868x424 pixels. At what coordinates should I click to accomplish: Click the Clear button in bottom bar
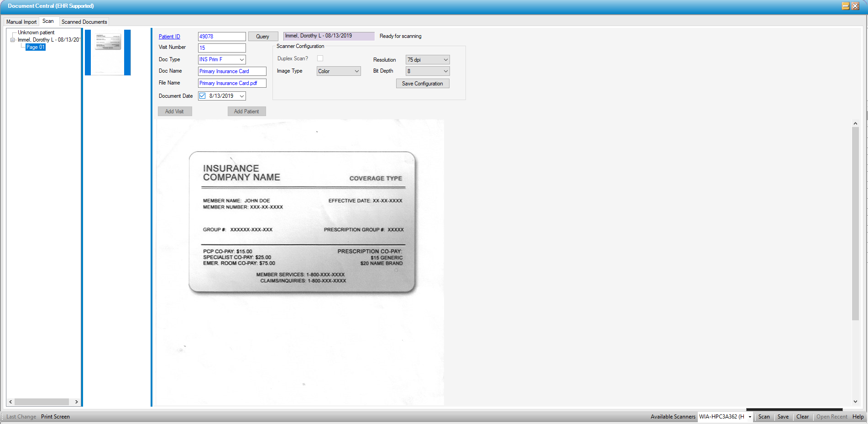802,417
